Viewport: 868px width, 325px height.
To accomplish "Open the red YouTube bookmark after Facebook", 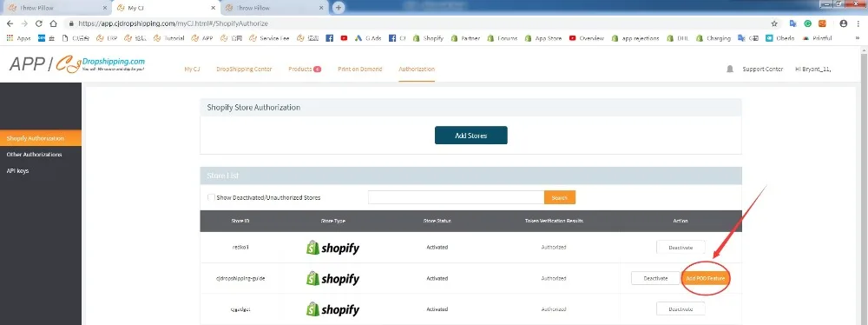I will coord(344,38).
